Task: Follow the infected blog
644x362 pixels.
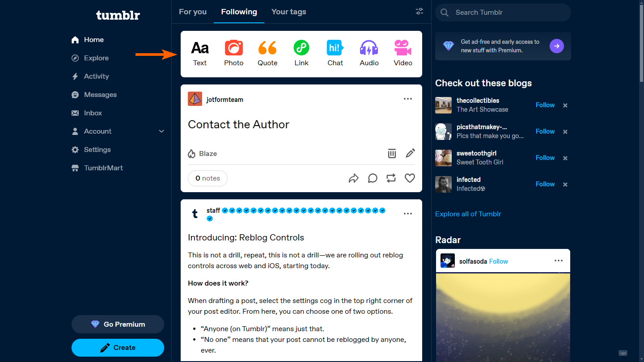Action: tap(545, 184)
